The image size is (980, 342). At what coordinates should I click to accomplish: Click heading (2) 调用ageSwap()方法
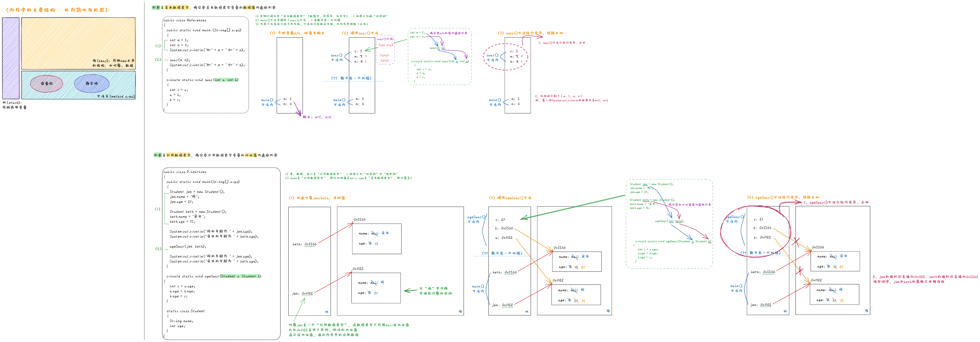(x=510, y=198)
